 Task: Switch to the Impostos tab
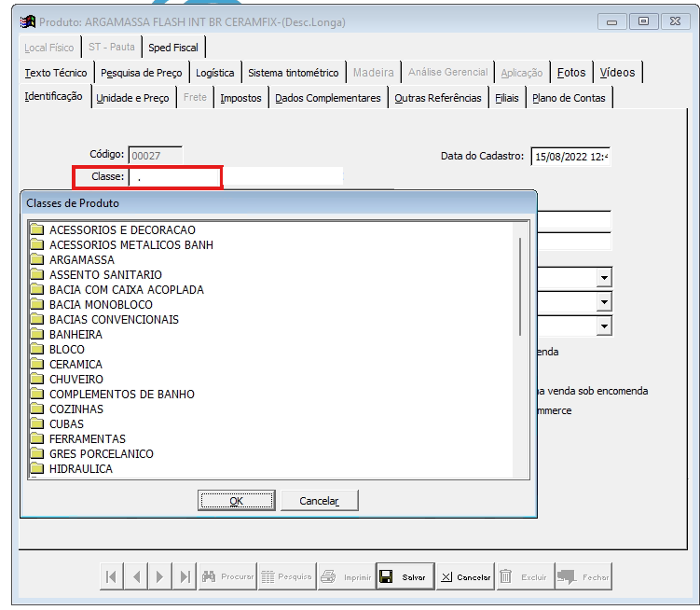click(240, 98)
